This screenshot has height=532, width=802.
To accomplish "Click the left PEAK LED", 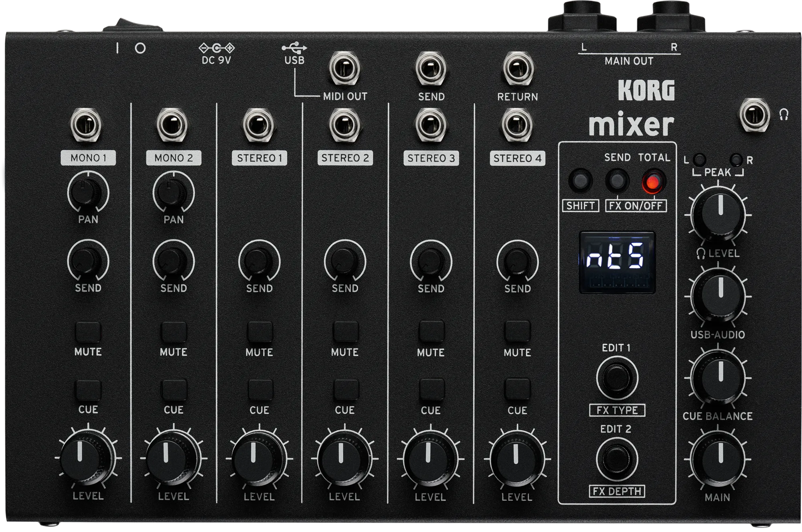I will [699, 160].
